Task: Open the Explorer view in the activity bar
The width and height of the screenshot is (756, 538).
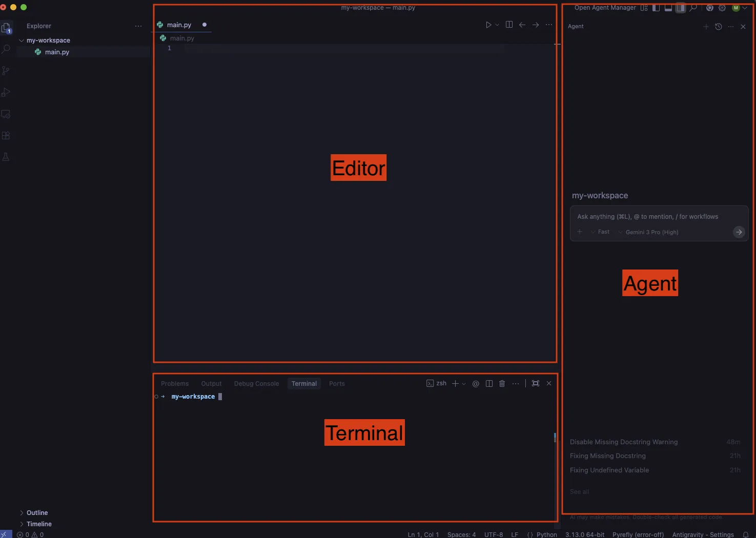Action: [x=6, y=28]
